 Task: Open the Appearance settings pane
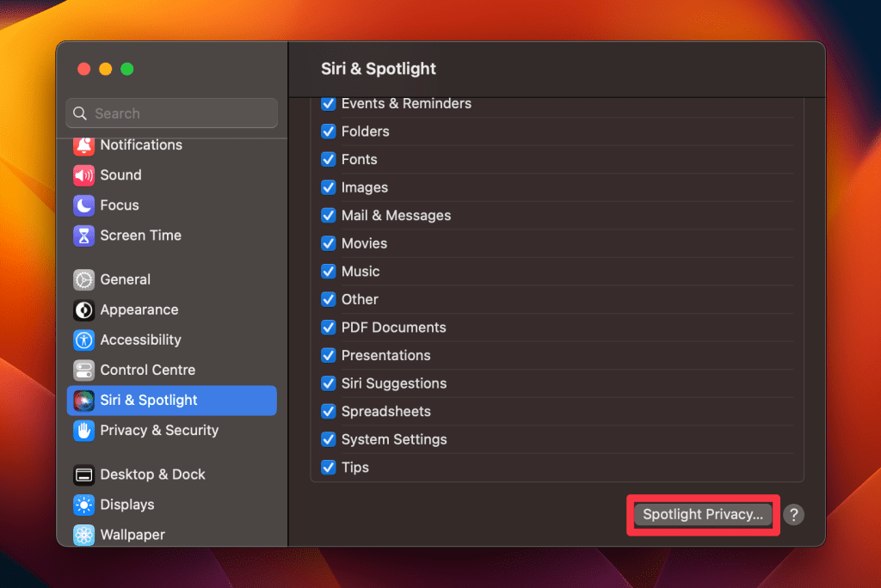139,309
